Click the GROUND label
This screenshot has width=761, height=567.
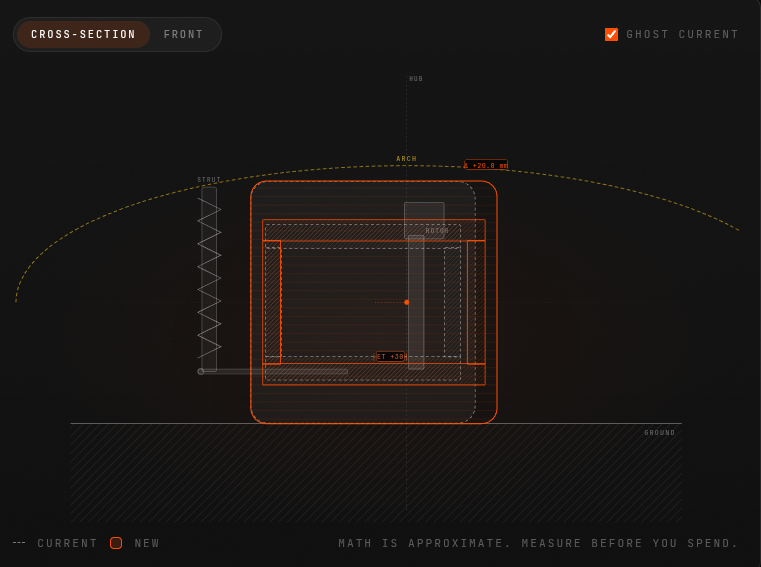660,433
